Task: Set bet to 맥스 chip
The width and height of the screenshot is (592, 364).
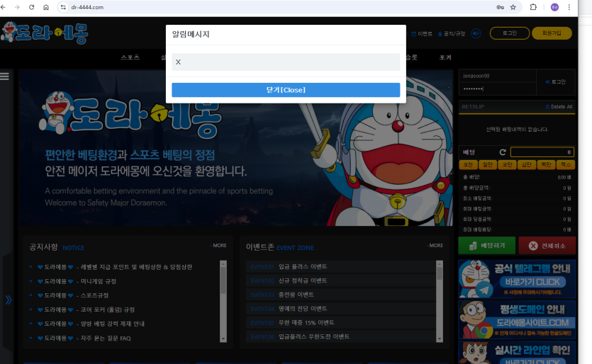Action: pyautogui.click(x=566, y=164)
